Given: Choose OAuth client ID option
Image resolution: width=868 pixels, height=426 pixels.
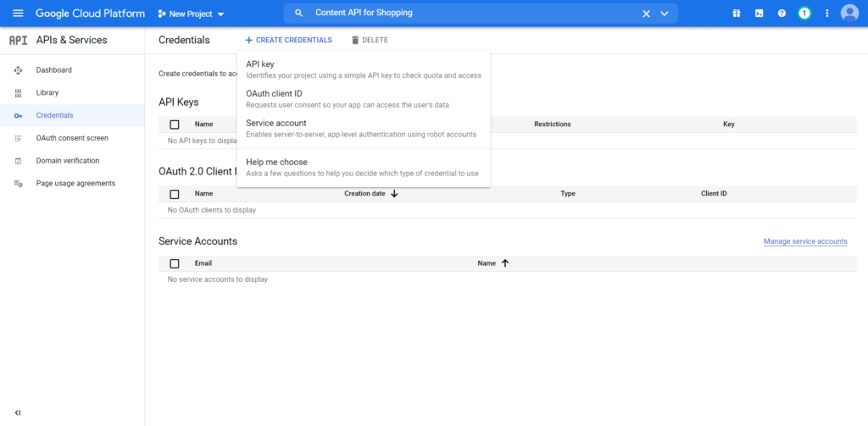Looking at the screenshot, I should click(x=363, y=98).
